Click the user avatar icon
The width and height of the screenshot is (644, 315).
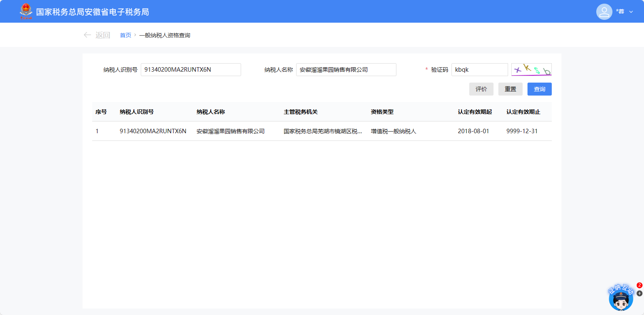coord(604,12)
